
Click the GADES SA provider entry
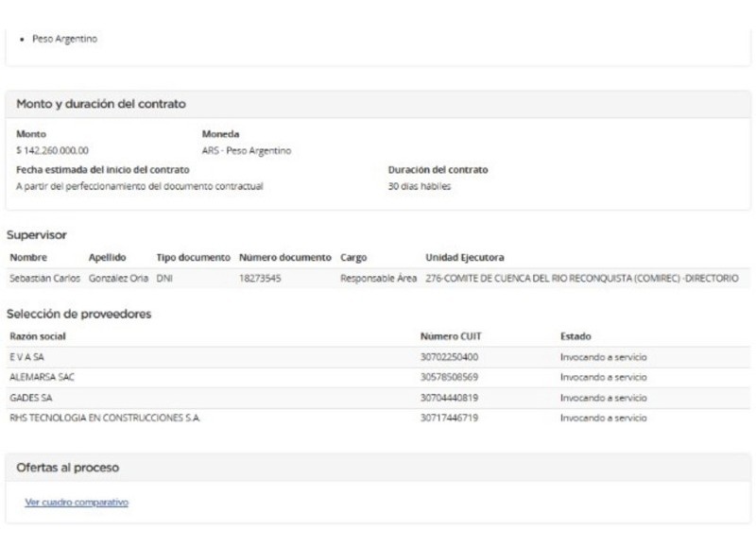[31, 398]
